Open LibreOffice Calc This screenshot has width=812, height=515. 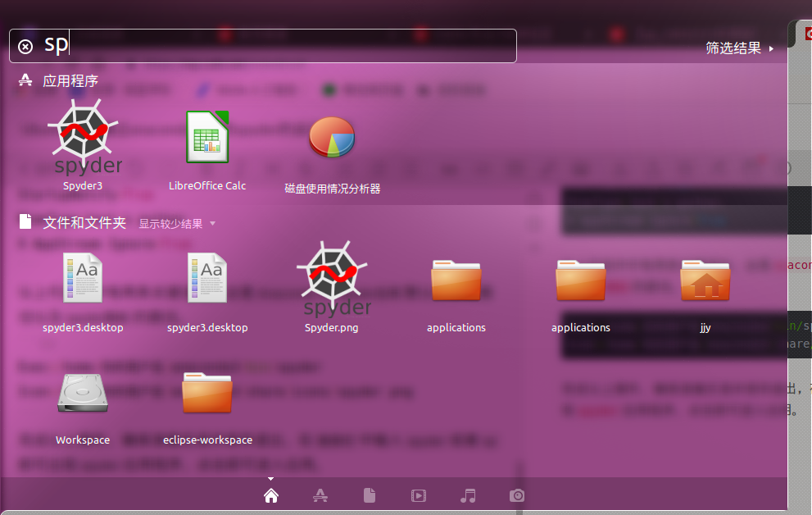(x=207, y=137)
